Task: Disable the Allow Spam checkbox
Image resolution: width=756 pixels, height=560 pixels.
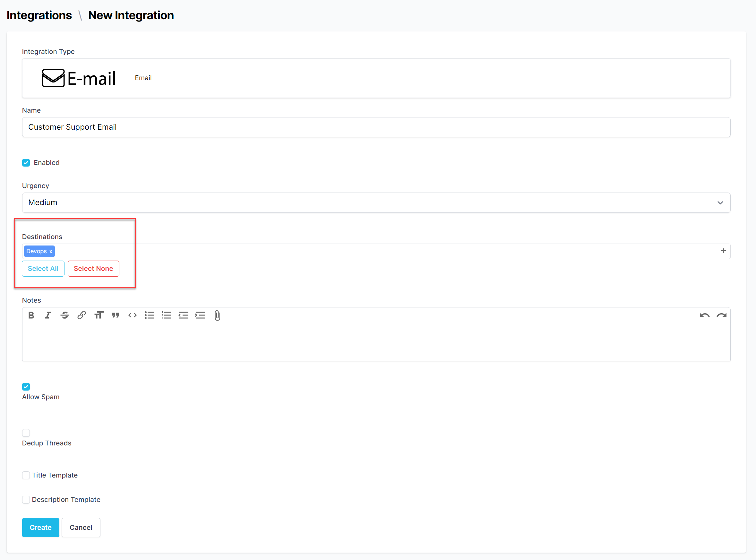Action: click(x=26, y=386)
